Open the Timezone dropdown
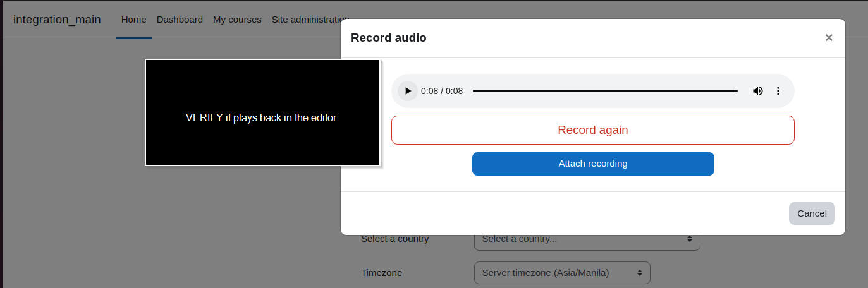 (x=562, y=273)
